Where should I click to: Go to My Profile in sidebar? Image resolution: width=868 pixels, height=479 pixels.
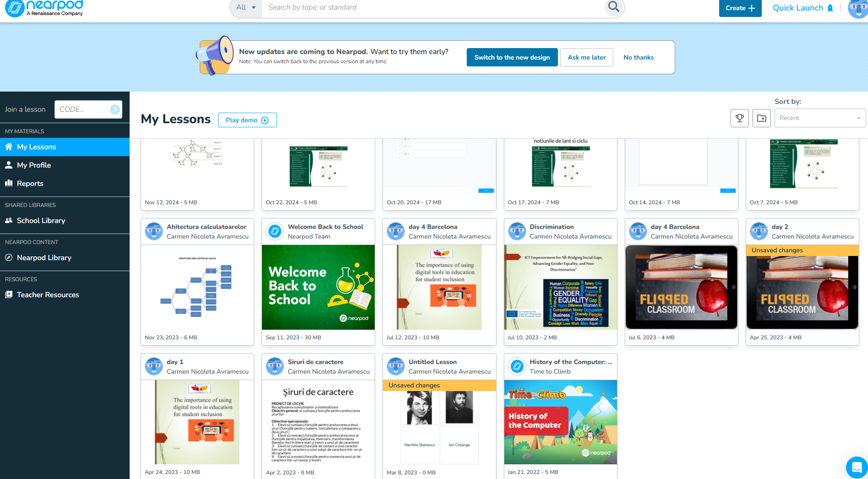(x=34, y=165)
